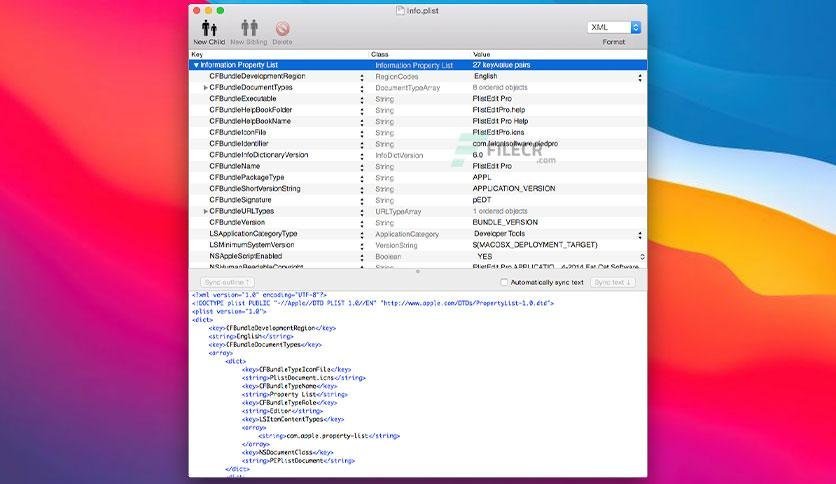Open key popup arrows for CFBundleHelpBookFolder

[x=362, y=111]
